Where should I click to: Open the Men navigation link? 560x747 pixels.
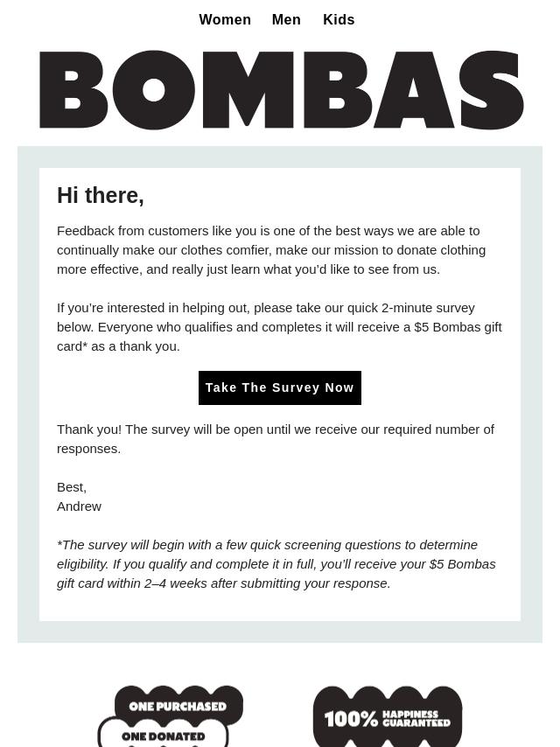tap(286, 19)
